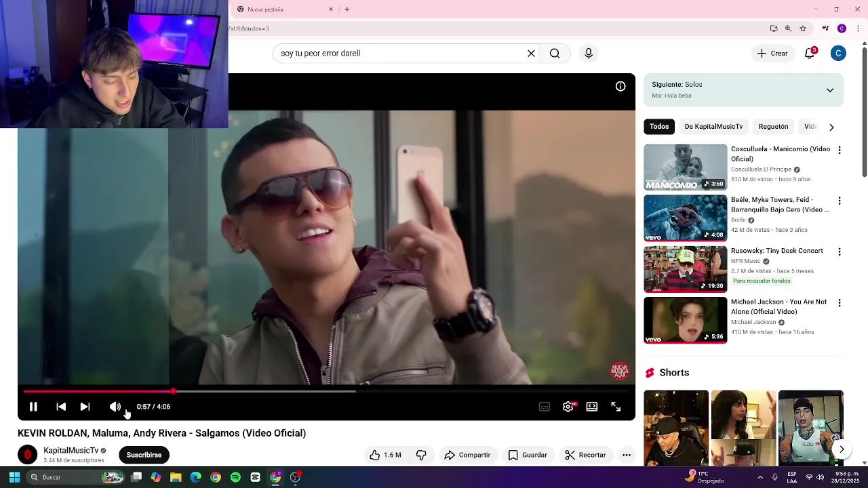Viewport: 868px width, 488px height.
Task: Open options for Cosculluela - Manicomio video
Action: point(840,150)
